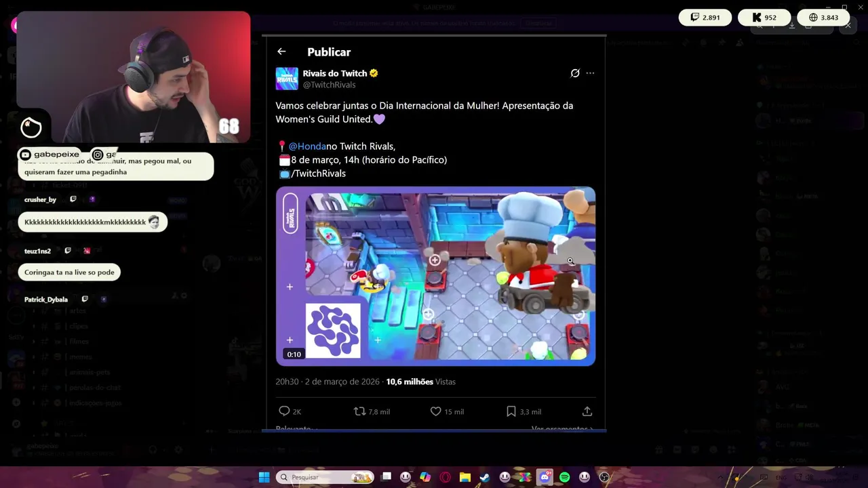Open OBS Studio from the taskbar

click(604, 477)
